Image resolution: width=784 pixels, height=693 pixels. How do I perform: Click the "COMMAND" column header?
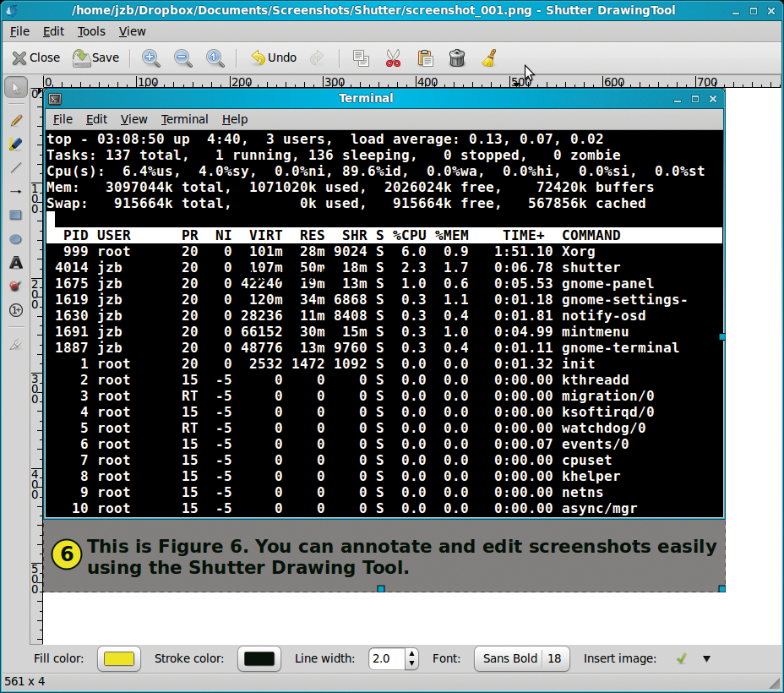591,236
